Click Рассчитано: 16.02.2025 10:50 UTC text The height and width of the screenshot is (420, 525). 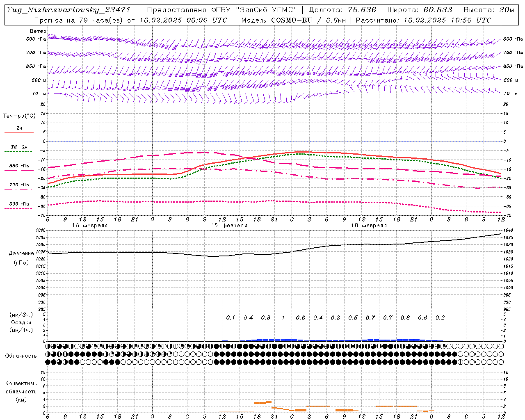click(423, 20)
